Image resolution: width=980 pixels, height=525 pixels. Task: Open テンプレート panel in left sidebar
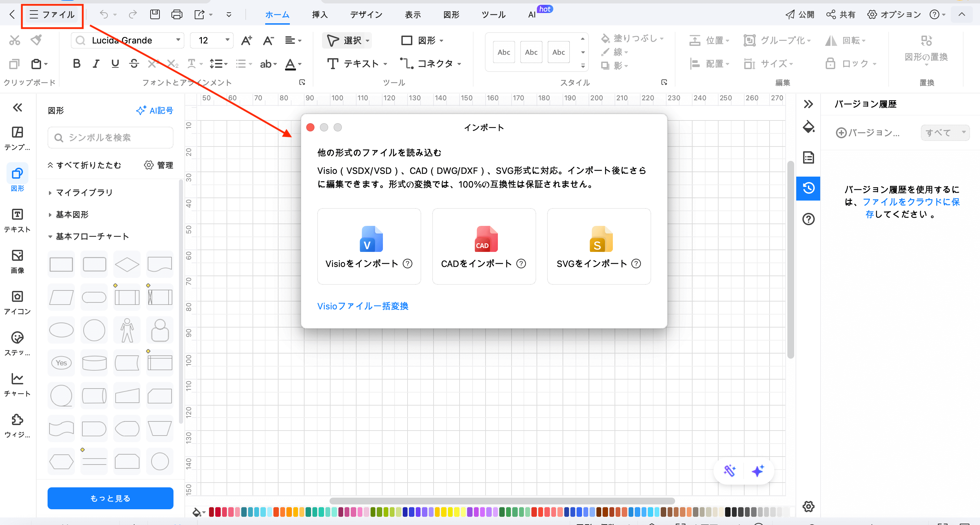[17, 138]
